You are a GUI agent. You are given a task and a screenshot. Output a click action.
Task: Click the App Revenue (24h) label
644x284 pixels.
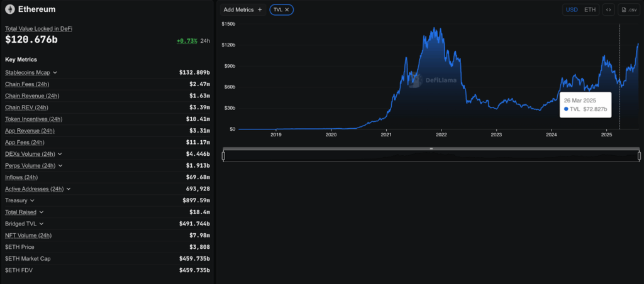click(x=30, y=131)
